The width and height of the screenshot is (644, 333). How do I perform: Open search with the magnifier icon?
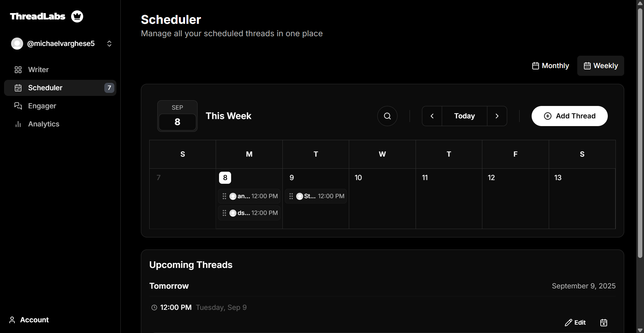tap(387, 116)
